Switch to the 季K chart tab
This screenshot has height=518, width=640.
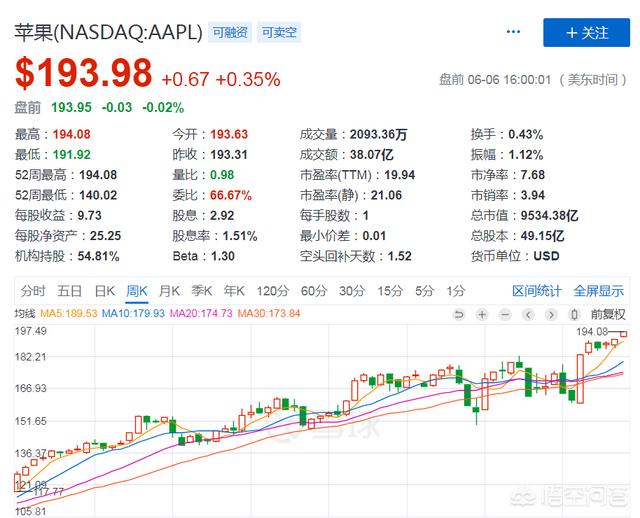pyautogui.click(x=202, y=291)
